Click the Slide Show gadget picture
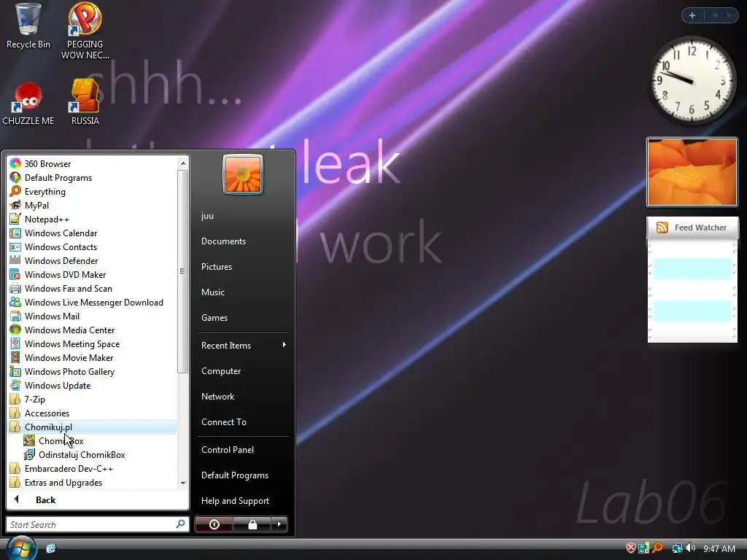The image size is (747, 560). [x=692, y=172]
